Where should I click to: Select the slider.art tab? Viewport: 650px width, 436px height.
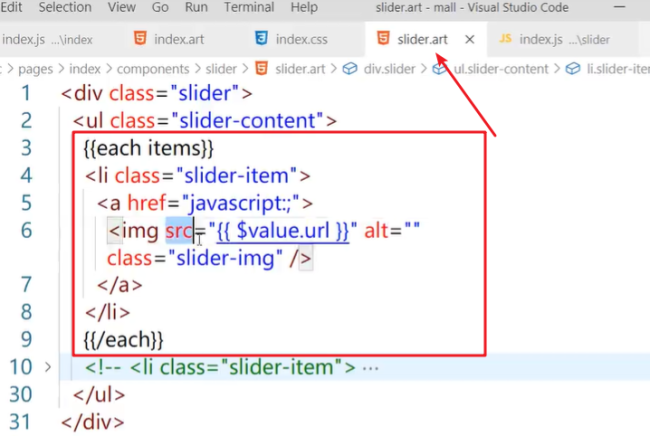(x=422, y=39)
